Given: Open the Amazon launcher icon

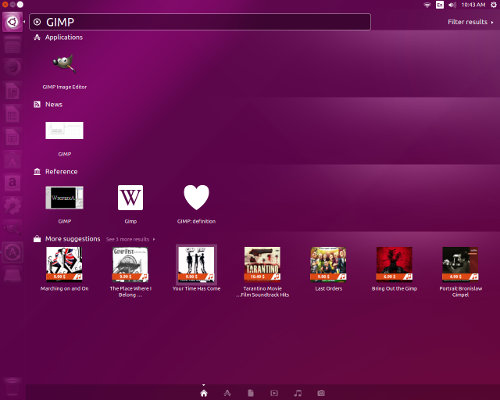Looking at the screenshot, I should 12,183.
